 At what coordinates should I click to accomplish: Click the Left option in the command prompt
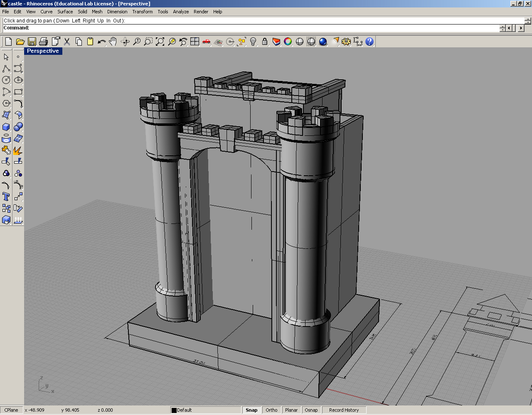(76, 21)
